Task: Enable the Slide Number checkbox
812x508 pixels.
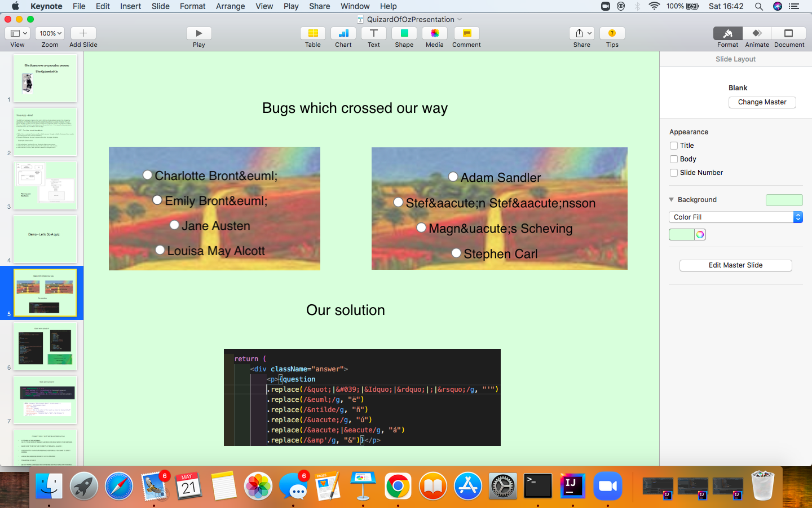Action: pyautogui.click(x=674, y=173)
